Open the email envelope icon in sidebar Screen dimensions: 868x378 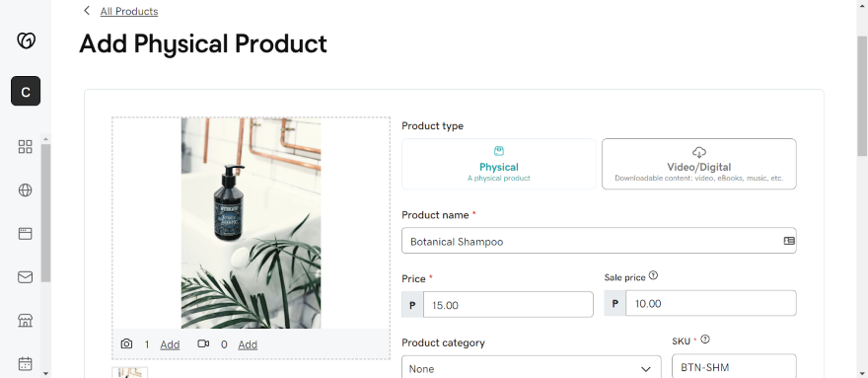coord(26,277)
